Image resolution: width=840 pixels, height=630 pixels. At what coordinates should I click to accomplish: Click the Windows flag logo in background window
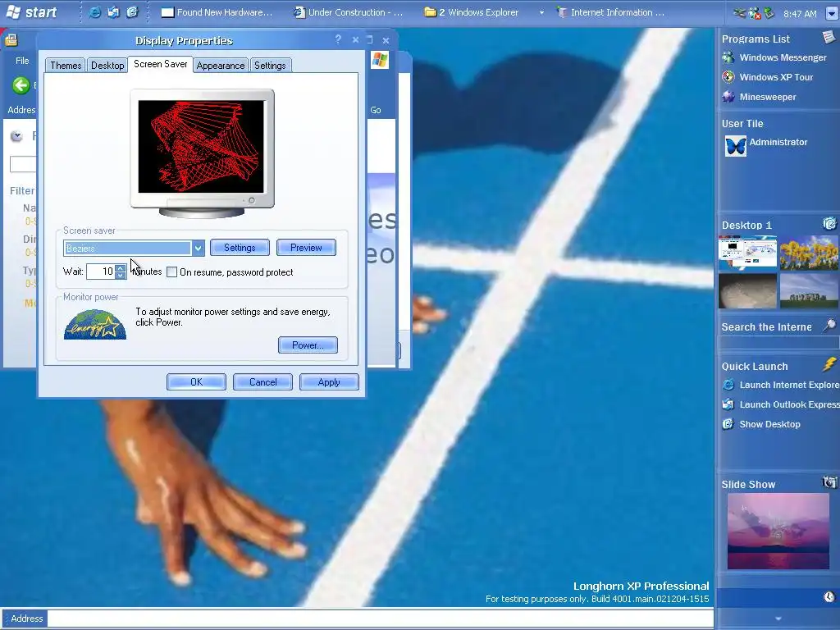[380, 59]
